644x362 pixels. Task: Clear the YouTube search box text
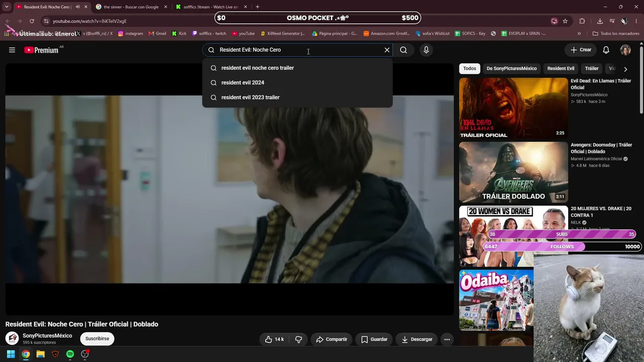tap(387, 50)
